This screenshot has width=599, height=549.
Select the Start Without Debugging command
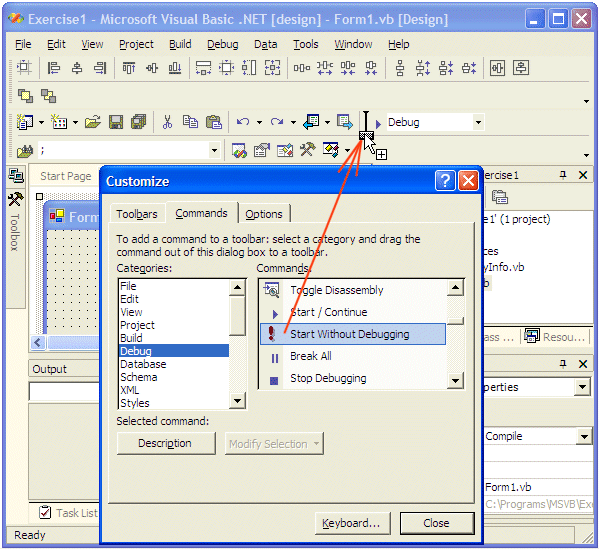tap(353, 334)
